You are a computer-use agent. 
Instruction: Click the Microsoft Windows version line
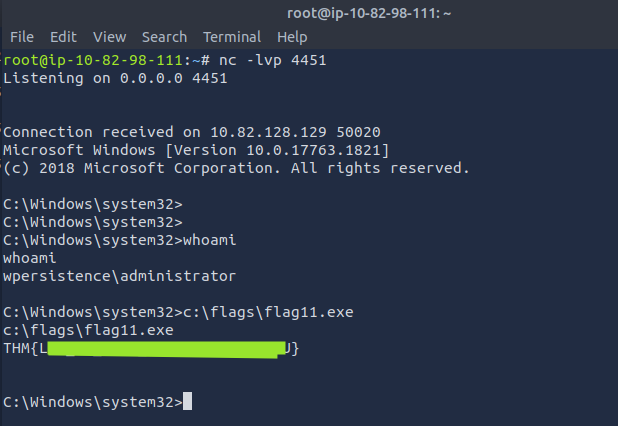click(196, 150)
